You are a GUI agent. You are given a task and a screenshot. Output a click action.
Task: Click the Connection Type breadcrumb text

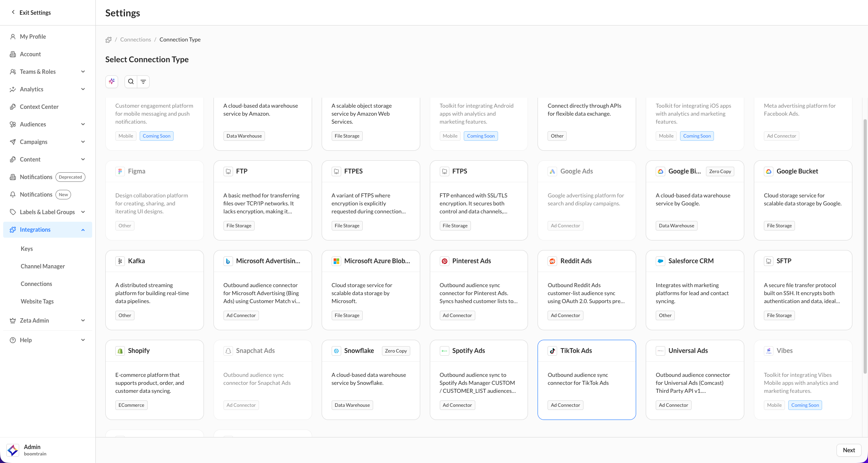180,39
